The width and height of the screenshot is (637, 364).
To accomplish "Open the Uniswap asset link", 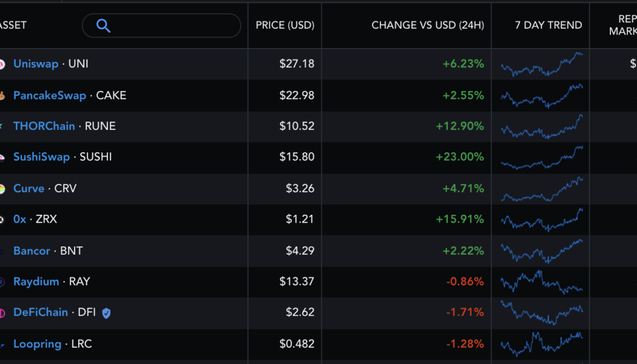I will pos(36,64).
